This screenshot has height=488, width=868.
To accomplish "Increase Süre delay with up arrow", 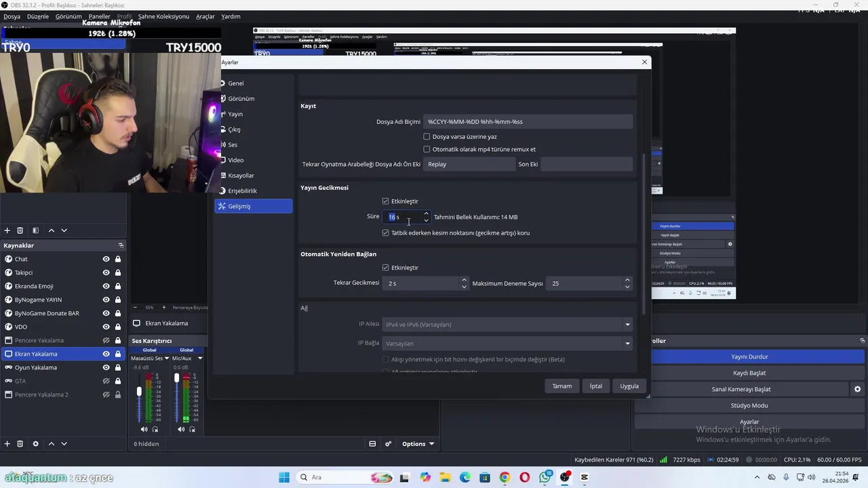I will click(426, 213).
